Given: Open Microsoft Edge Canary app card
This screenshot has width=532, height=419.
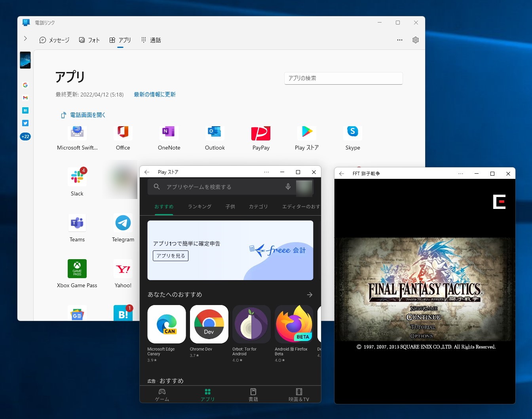Looking at the screenshot, I should (x=167, y=334).
